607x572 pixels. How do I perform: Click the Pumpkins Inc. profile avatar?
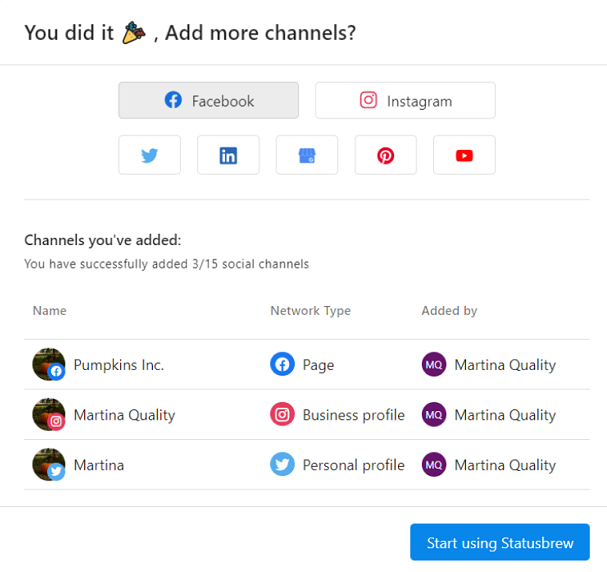pyautogui.click(x=48, y=364)
